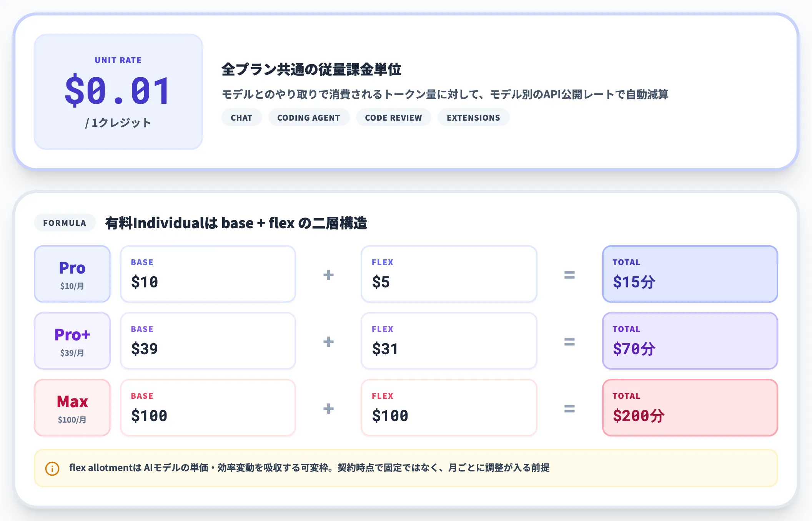The height and width of the screenshot is (521, 812).
Task: Click the Pro+ BASE $39 box
Action: 208,341
